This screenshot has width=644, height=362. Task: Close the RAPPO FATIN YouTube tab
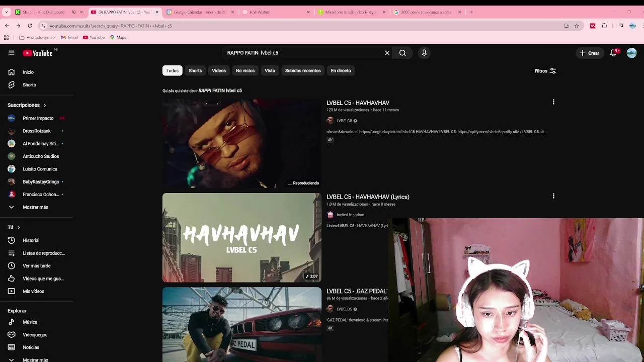(157, 12)
